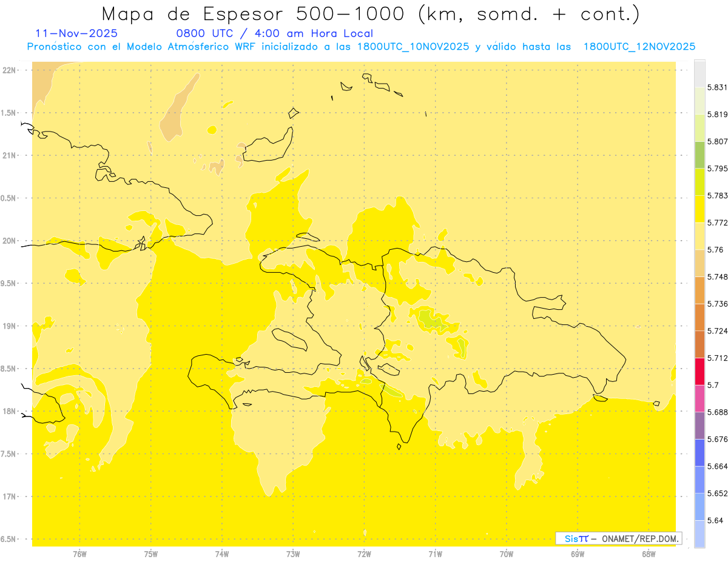Click the 5.748 value on the color scale
Screen dimensions: 728x562
[x=718, y=276]
